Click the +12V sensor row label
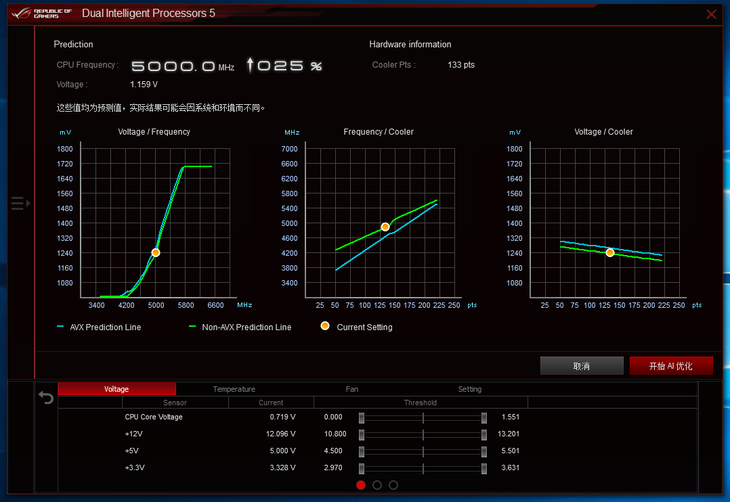The image size is (730, 502). coord(134,434)
